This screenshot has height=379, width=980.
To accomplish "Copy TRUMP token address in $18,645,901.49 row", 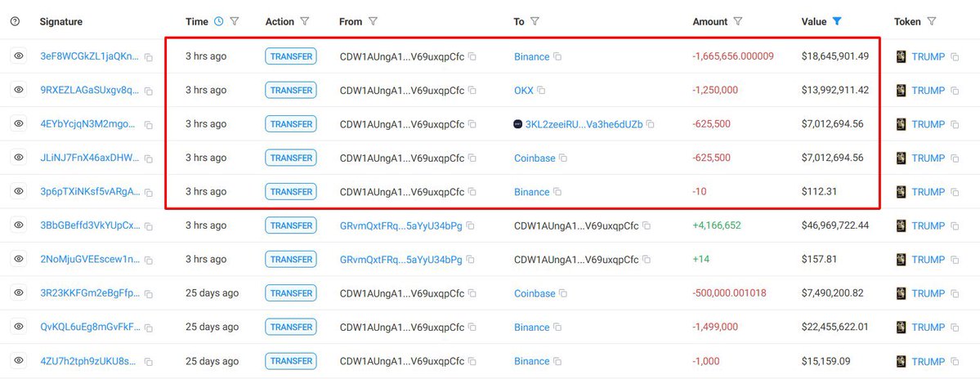I will [955, 57].
